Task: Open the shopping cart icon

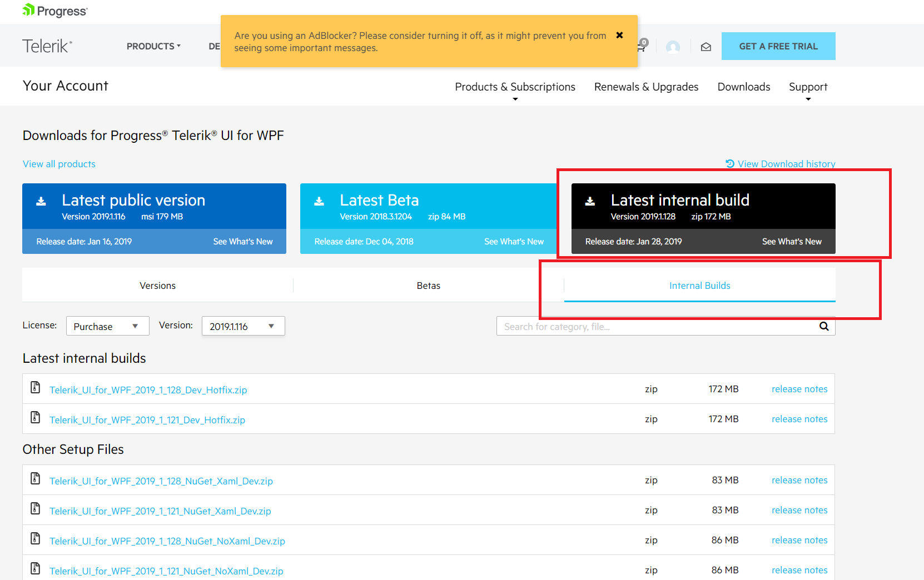Action: click(642, 47)
